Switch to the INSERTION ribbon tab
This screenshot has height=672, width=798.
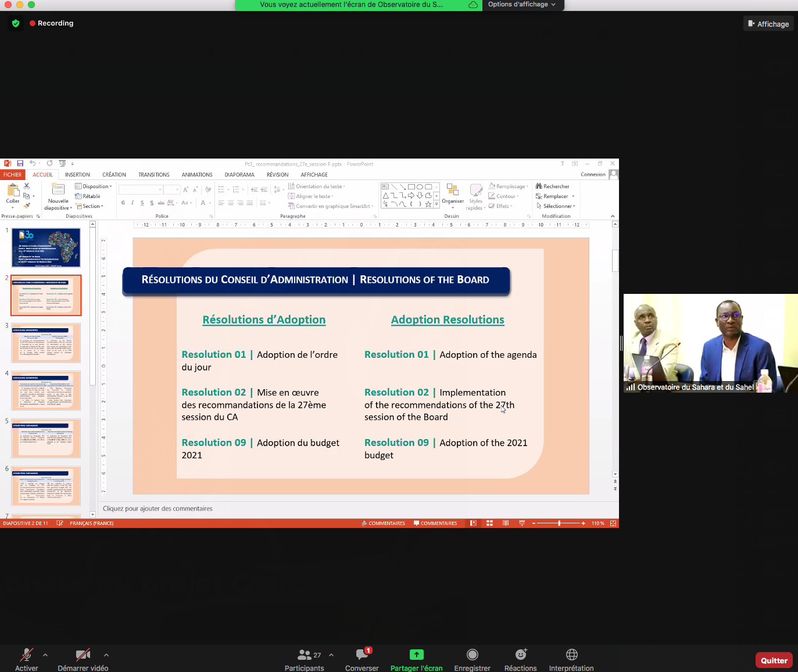[77, 175]
